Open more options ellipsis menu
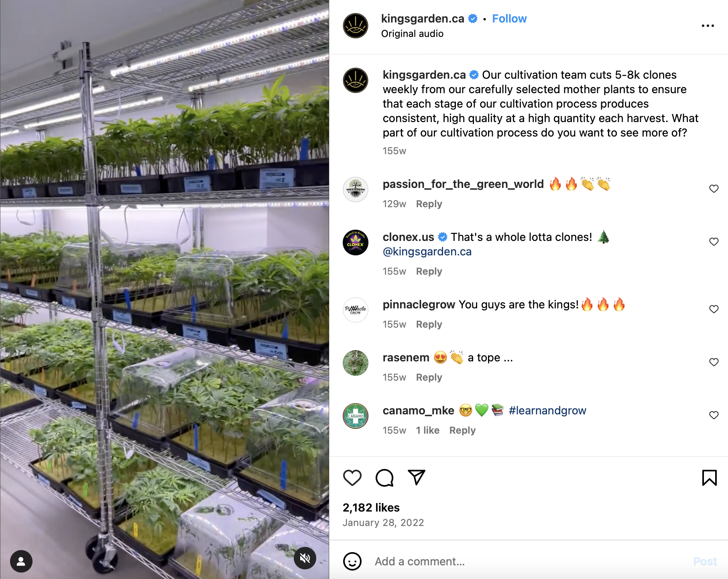728x579 pixels. 708,26
